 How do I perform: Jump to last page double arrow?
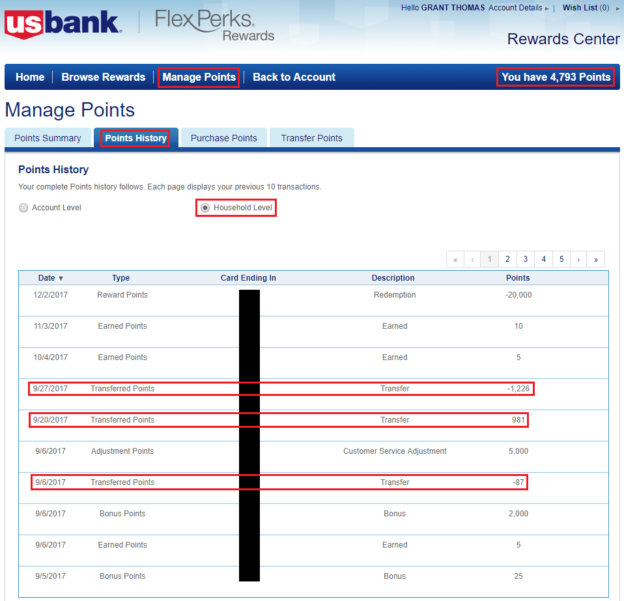597,259
